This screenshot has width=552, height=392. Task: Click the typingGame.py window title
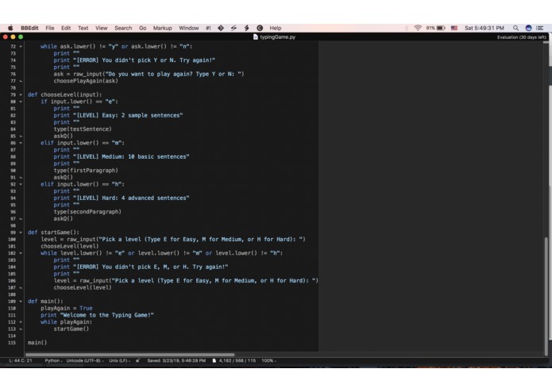point(277,37)
